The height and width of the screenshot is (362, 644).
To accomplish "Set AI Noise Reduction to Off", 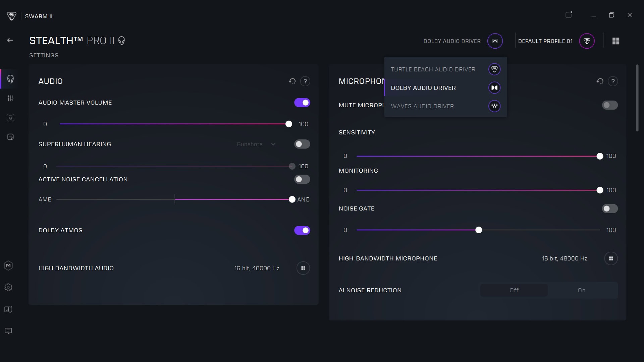I will pos(514,290).
